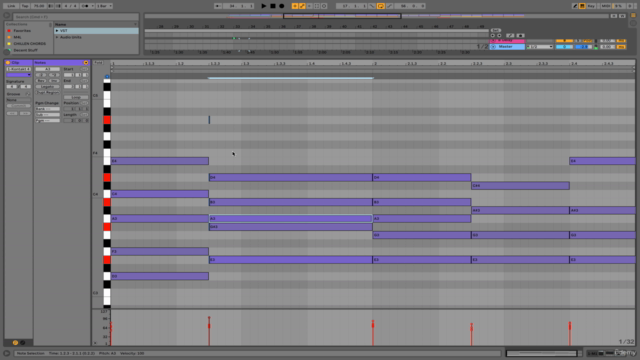Toggle the Loop switch in transport
This screenshot has width=640, height=360.
pyautogui.click(x=380, y=6)
